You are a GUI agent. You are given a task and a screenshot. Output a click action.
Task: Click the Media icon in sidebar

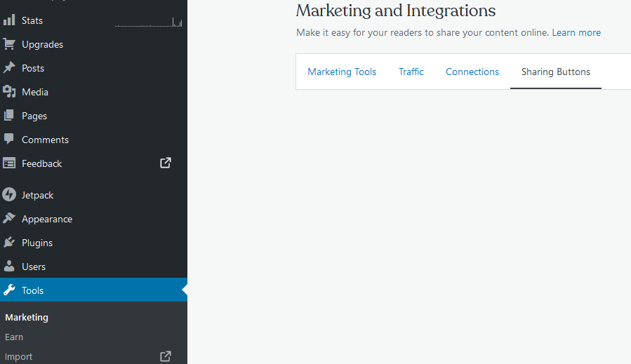9,92
